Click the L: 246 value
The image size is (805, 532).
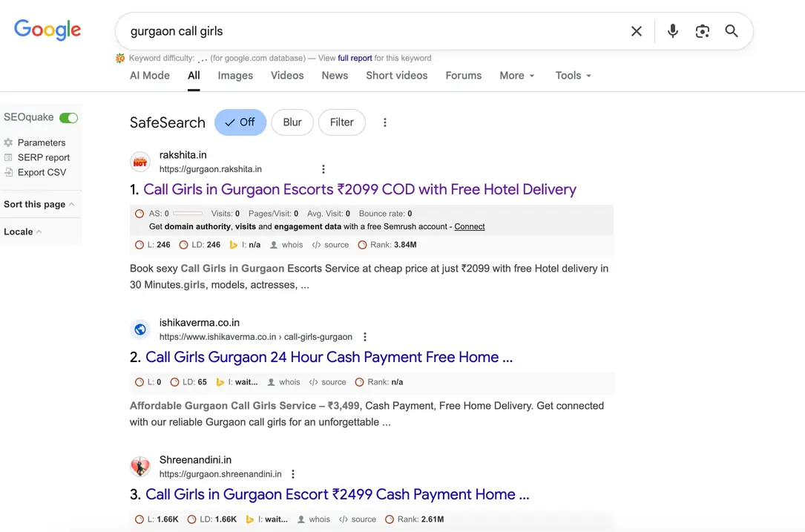pos(163,245)
